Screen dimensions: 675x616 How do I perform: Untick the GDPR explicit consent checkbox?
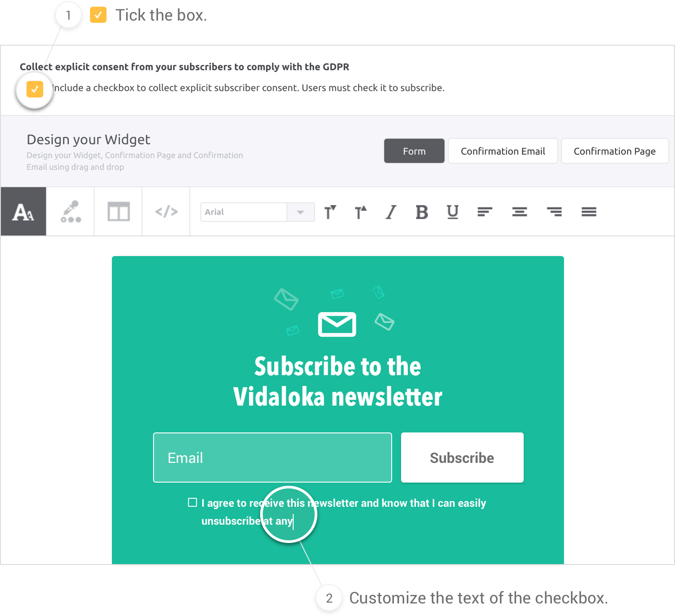pyautogui.click(x=34, y=89)
